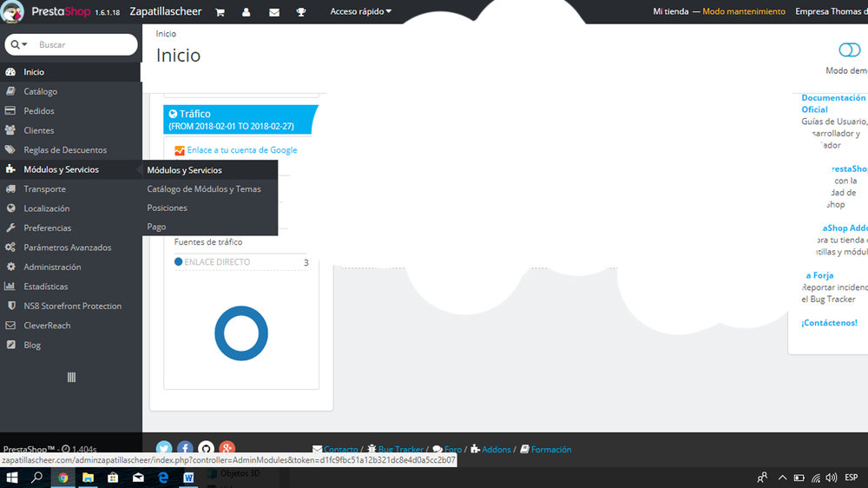Click Enlace a tu cuenta de Google
Image resolution: width=868 pixels, height=488 pixels.
pyautogui.click(x=242, y=150)
